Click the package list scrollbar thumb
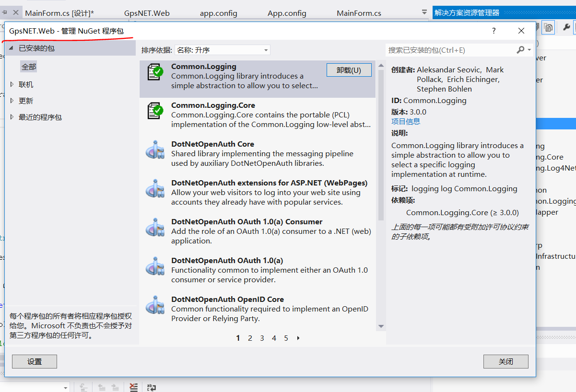Viewport: 576px width, 392px height. click(x=381, y=145)
